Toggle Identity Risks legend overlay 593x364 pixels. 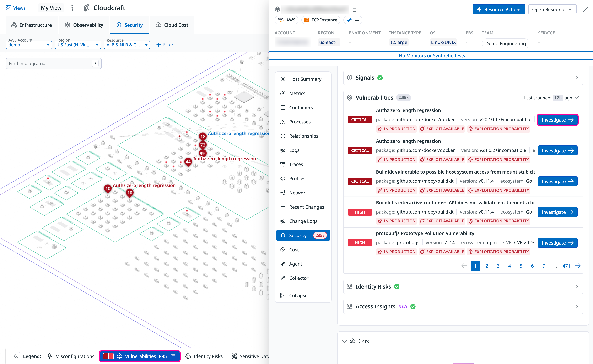204,356
